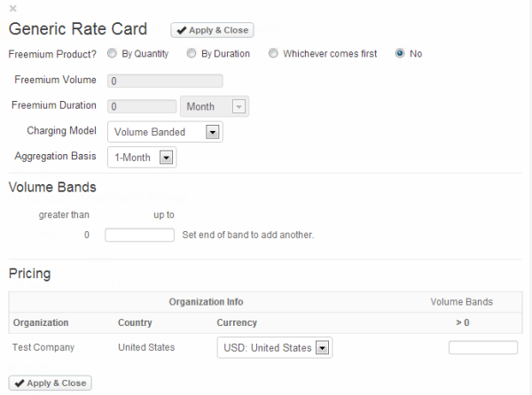This screenshot has width=532, height=395.
Task: Click the volume band 'up to' field
Action: [139, 236]
